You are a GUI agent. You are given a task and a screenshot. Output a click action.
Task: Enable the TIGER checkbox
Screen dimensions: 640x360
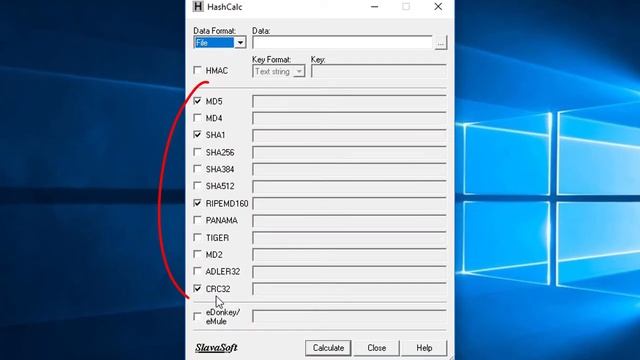pyautogui.click(x=198, y=237)
